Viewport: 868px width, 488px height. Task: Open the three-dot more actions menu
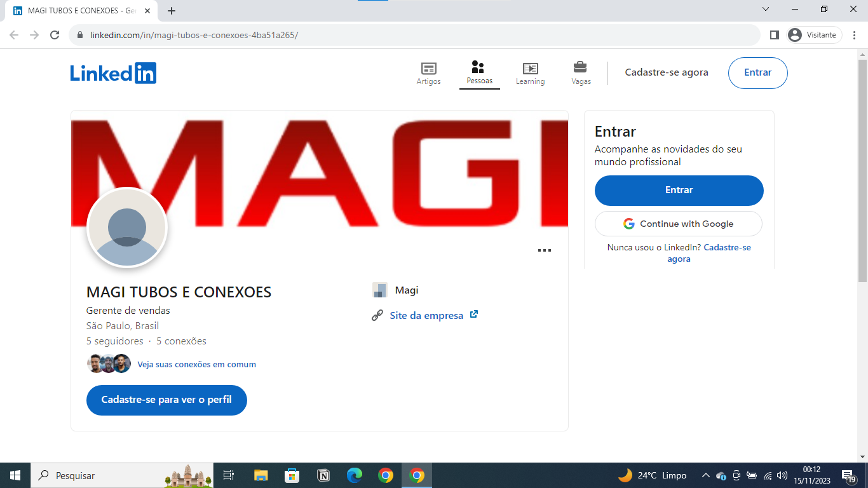545,250
